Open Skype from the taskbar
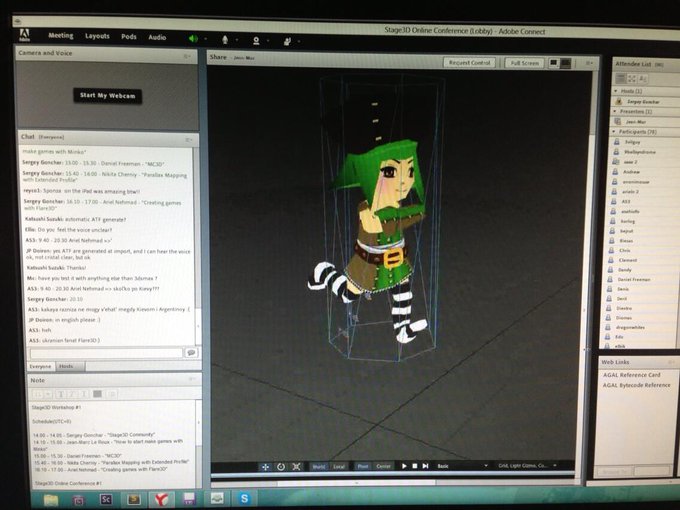 (x=244, y=499)
